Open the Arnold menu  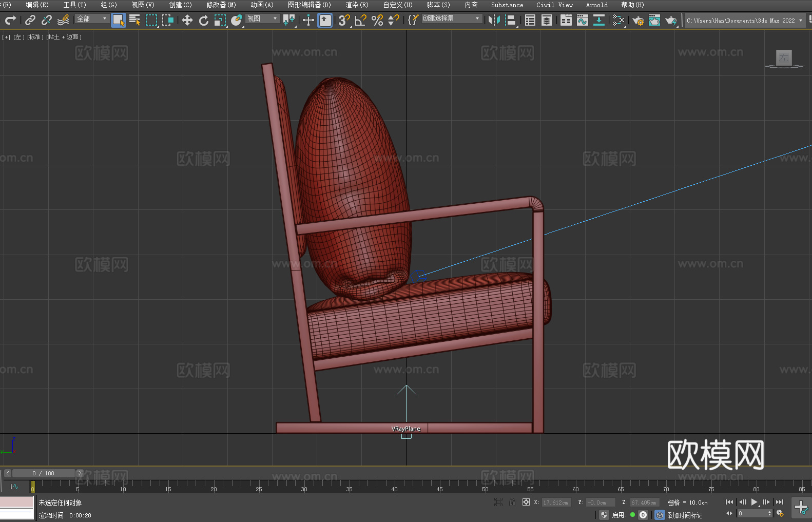pos(597,5)
